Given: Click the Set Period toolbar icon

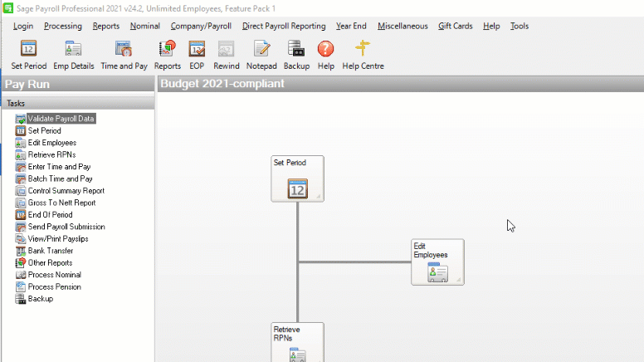Looking at the screenshot, I should [28, 50].
